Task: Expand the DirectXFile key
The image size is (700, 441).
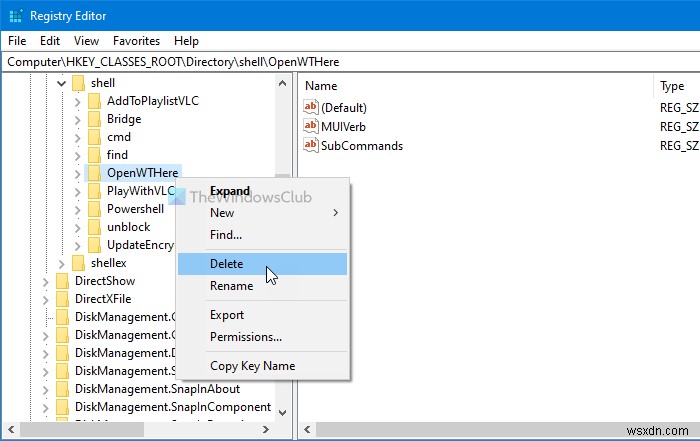Action: (x=46, y=299)
